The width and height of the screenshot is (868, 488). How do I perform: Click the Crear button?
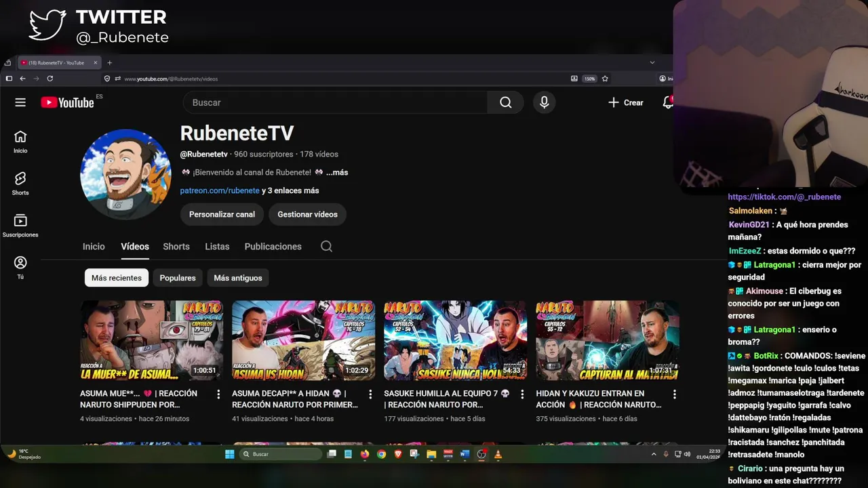(x=625, y=102)
